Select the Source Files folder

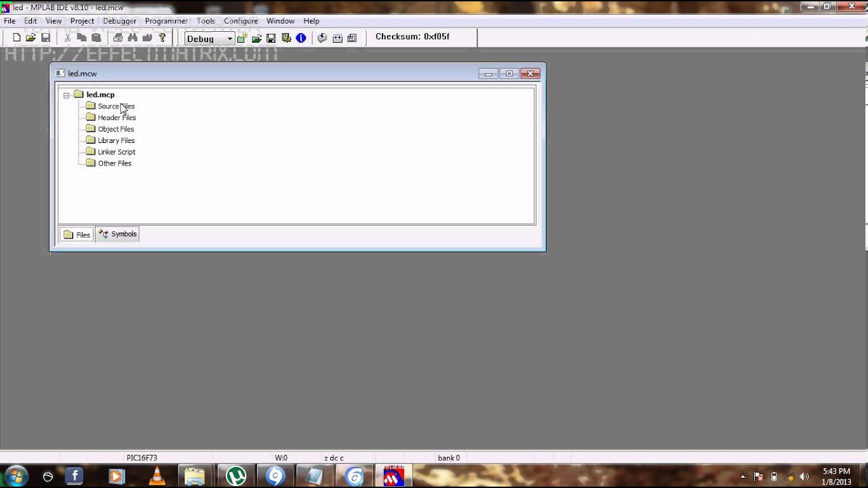click(116, 106)
